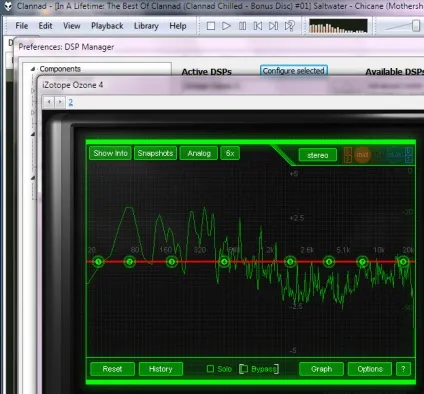Open the History panel in Ozone
Viewport: 424px width, 394px height.
click(x=161, y=369)
